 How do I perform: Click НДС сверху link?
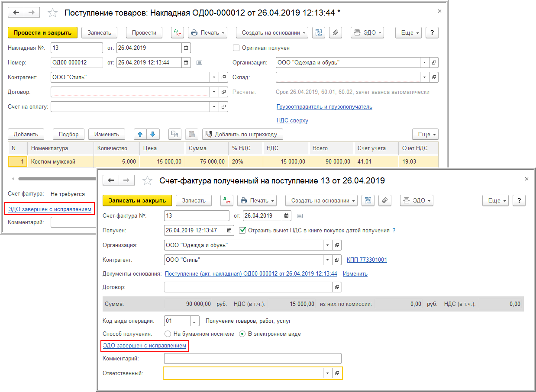click(292, 121)
